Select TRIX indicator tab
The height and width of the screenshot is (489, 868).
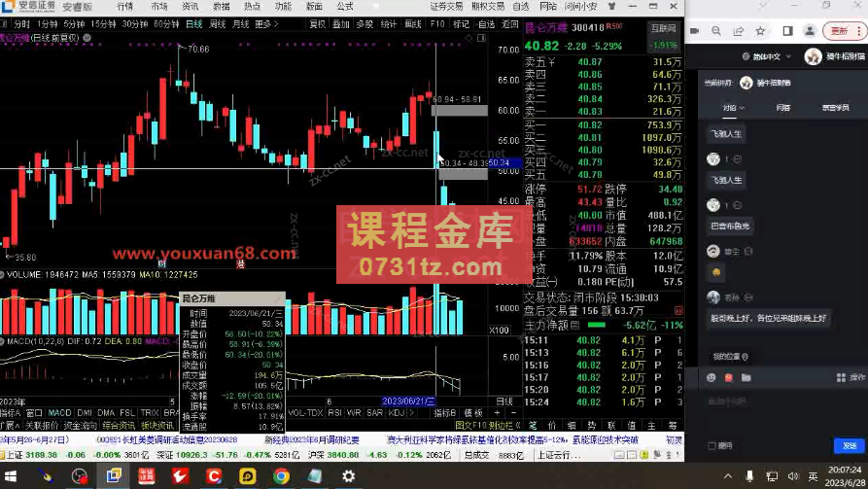pos(150,413)
